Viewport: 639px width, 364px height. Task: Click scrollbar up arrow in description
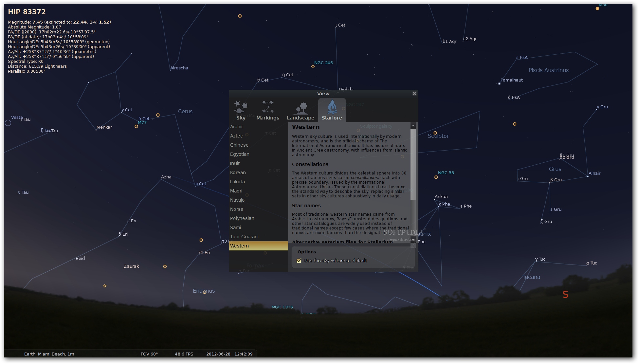pos(413,126)
